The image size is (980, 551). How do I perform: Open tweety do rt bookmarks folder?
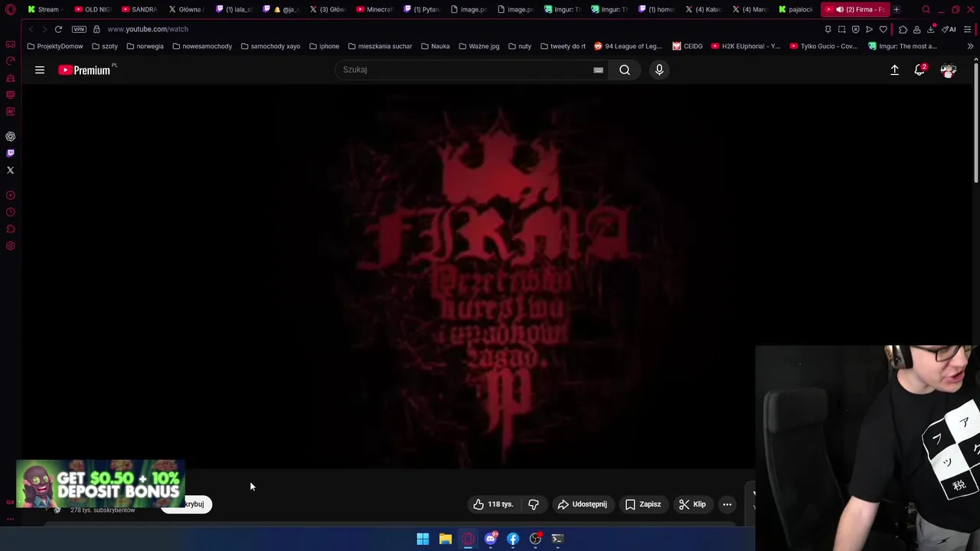point(563,46)
